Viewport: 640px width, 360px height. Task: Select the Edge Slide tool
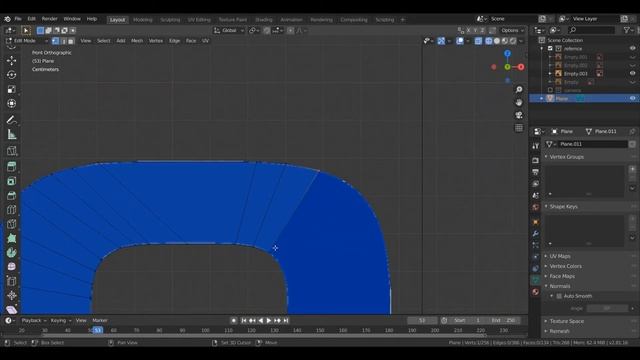point(11,281)
